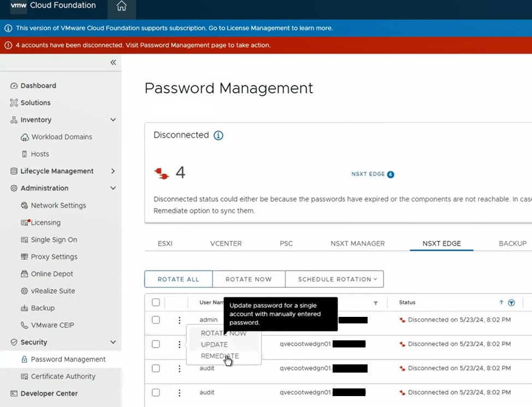Select the admin account row checkbox
This screenshot has width=532, height=407.
(x=156, y=320)
